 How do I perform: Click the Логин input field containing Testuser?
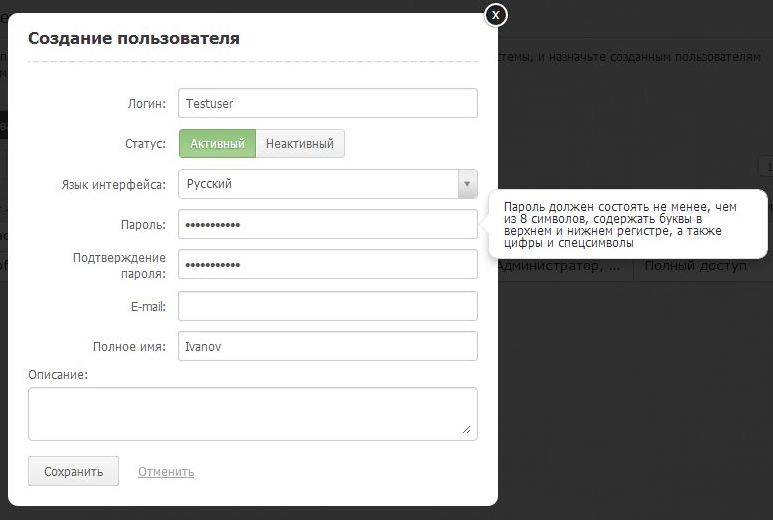[x=327, y=103]
